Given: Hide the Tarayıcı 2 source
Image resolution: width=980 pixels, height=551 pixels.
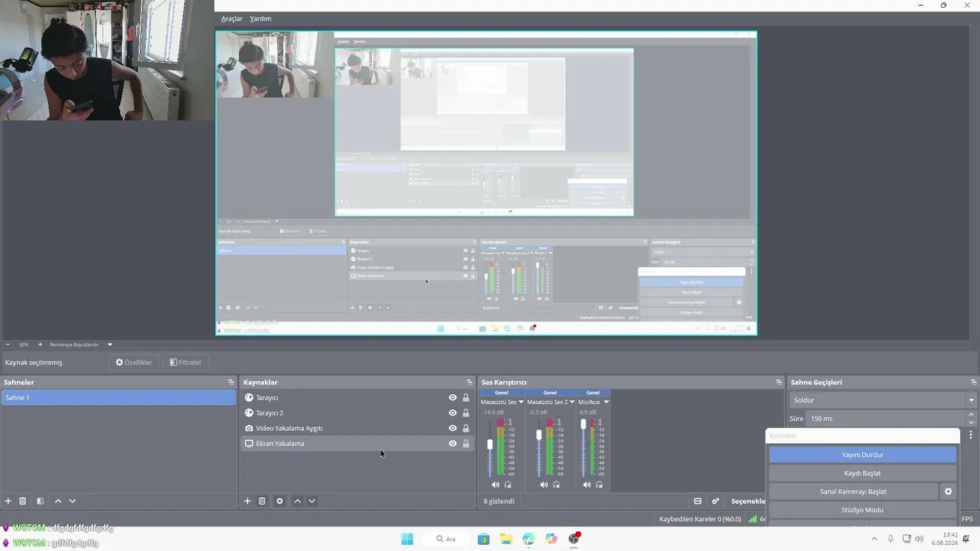Looking at the screenshot, I should (452, 413).
